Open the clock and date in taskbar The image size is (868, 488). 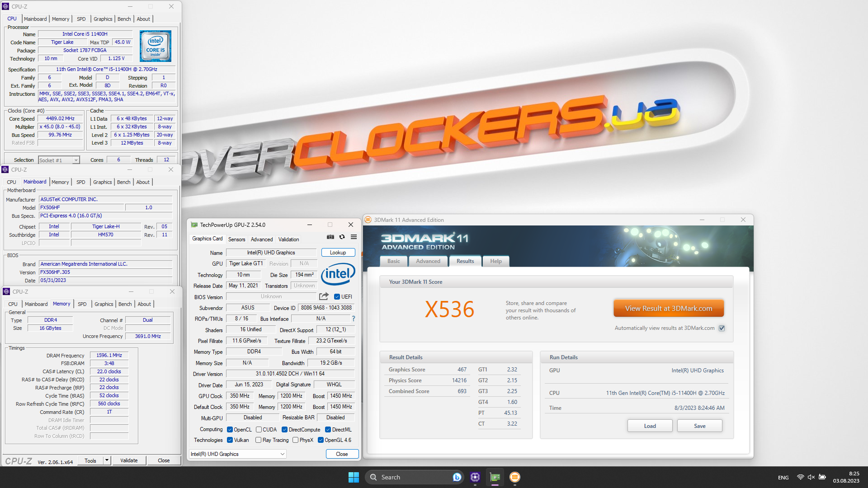(x=846, y=477)
